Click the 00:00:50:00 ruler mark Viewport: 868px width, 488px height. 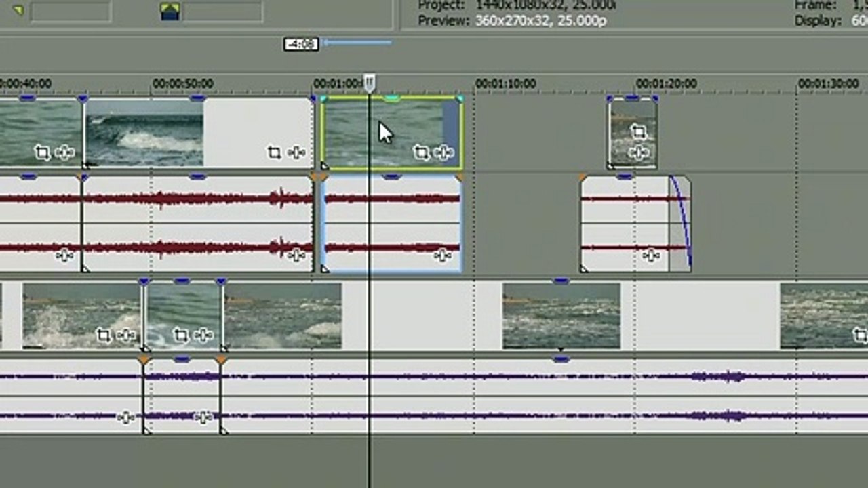(x=182, y=83)
